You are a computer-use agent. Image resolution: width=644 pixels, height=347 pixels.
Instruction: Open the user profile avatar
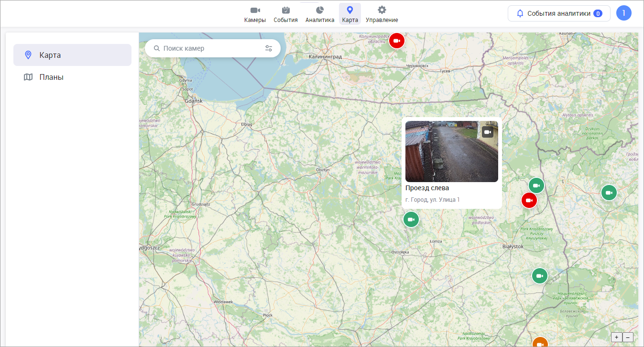click(x=624, y=13)
